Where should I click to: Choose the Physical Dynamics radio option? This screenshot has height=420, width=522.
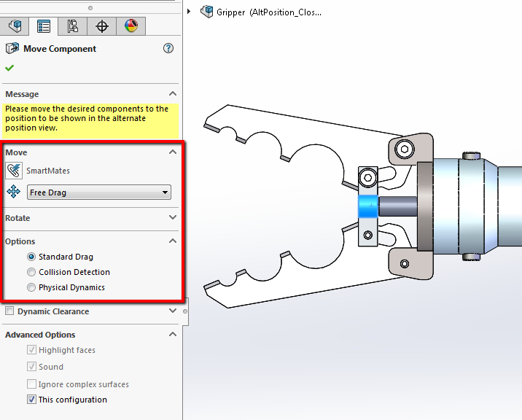[31, 287]
